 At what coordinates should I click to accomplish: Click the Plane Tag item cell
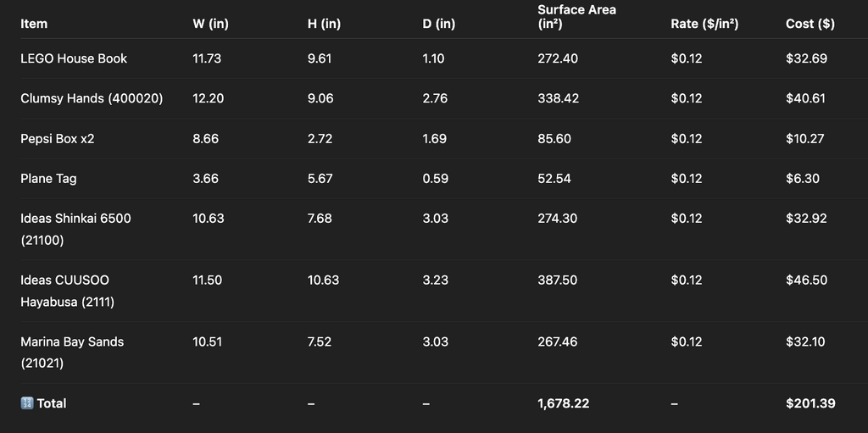[48, 178]
